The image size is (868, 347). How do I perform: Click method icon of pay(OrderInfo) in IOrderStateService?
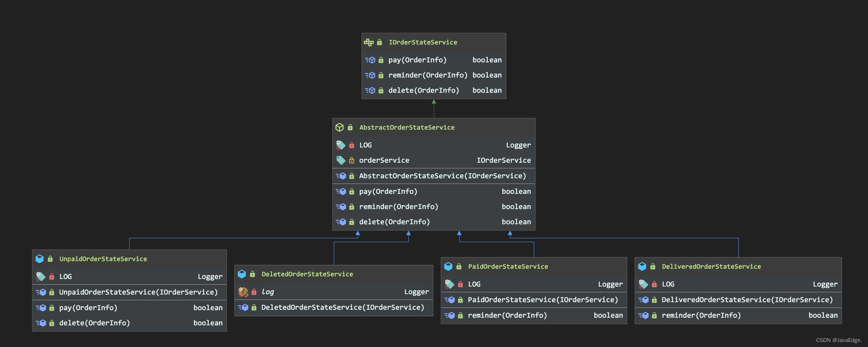click(x=370, y=60)
